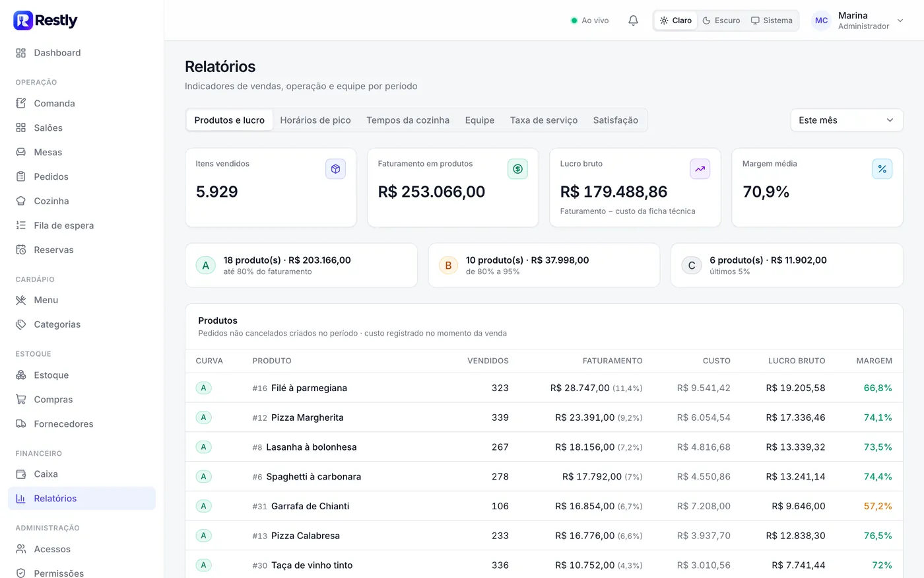Open the Acessos page
This screenshot has width=924, height=578.
82,549
